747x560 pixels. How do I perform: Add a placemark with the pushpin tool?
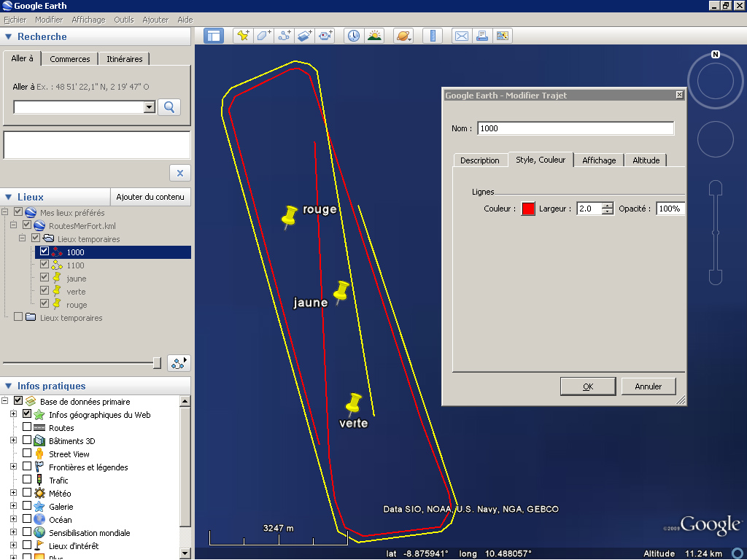click(x=244, y=36)
